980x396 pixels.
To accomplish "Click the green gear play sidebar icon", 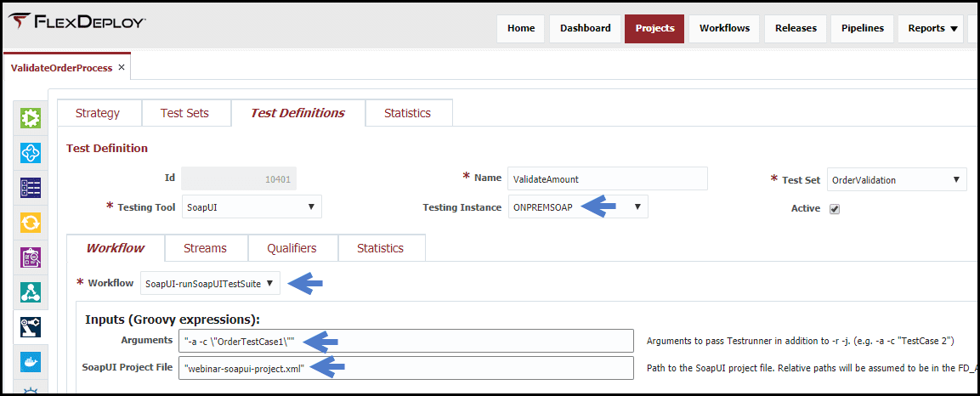I will click(31, 117).
